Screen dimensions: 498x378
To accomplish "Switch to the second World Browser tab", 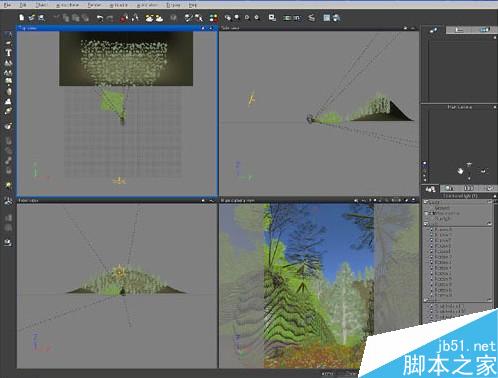I will point(449,189).
